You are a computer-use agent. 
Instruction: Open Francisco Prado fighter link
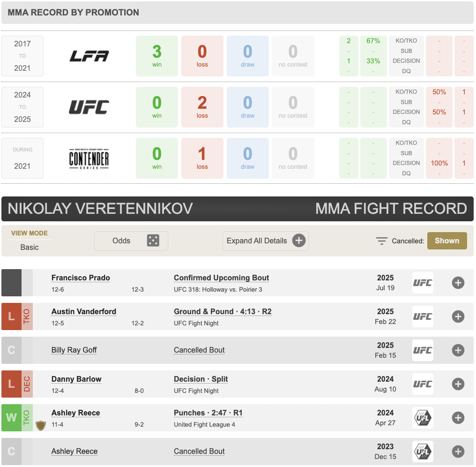(81, 278)
